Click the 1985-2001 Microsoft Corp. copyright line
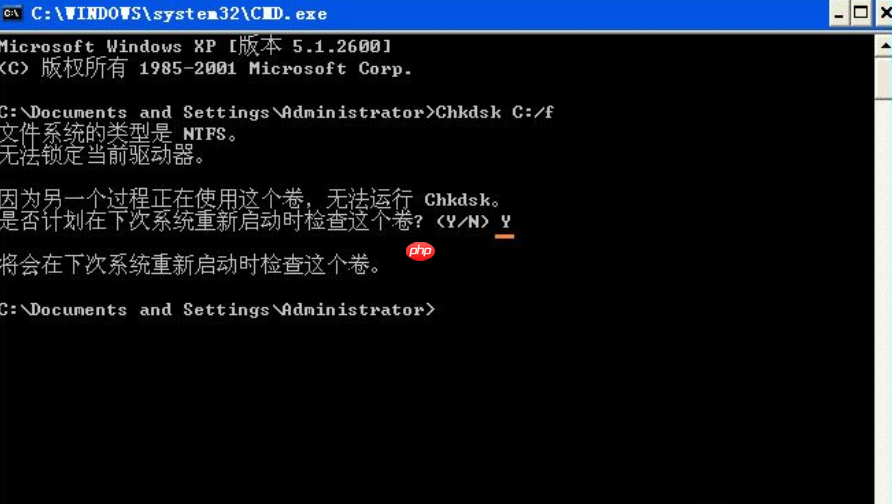Screen dimensions: 892x504 tap(205, 68)
